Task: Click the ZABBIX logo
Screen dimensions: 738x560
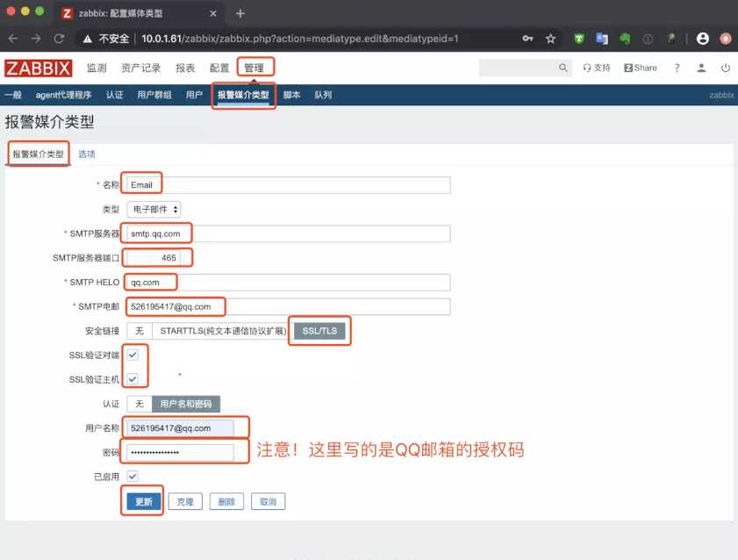Action: coord(38,68)
